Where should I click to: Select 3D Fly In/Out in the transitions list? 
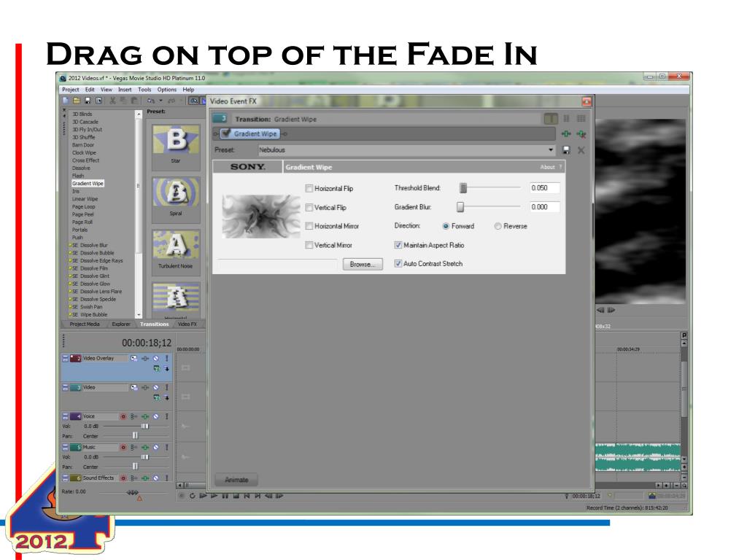pyautogui.click(x=88, y=130)
